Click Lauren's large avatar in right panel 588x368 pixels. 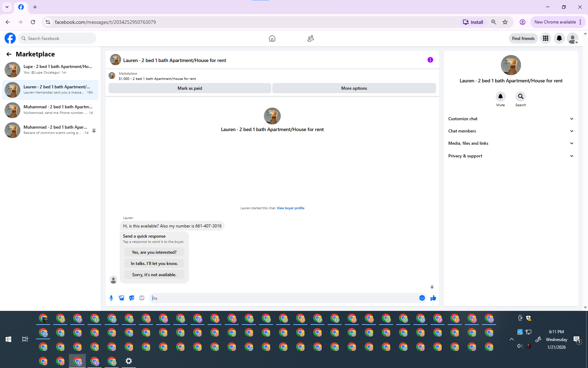[511, 65]
